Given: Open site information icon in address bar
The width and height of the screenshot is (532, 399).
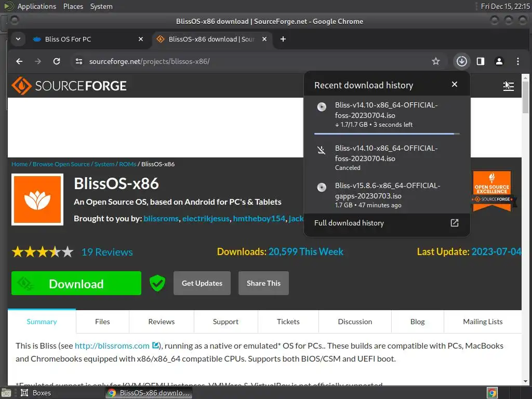Looking at the screenshot, I should click(79, 61).
